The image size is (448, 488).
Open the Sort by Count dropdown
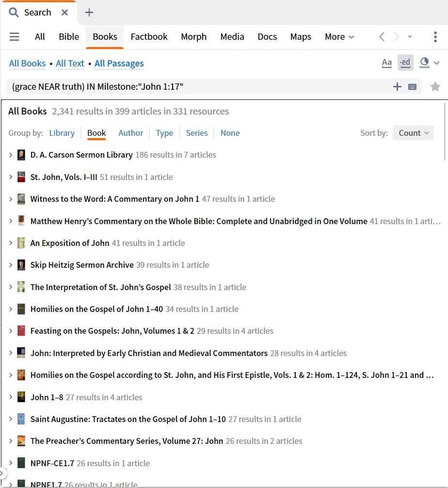[x=413, y=133]
